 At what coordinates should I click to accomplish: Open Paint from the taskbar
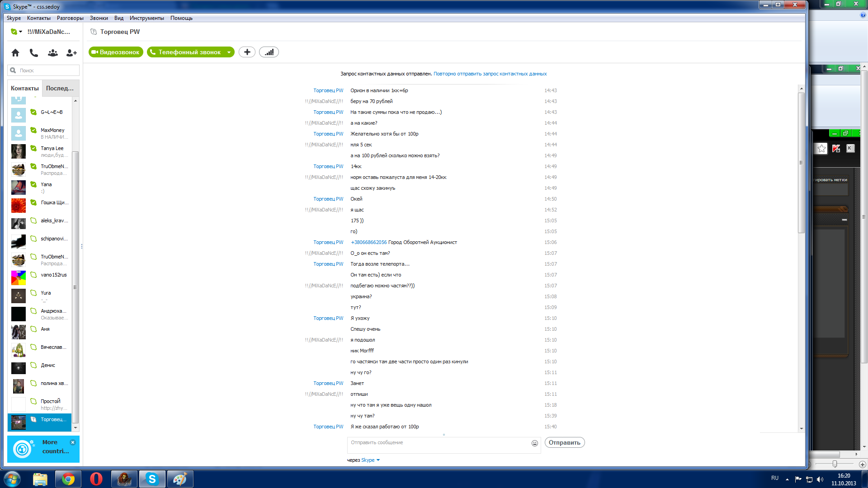click(180, 479)
